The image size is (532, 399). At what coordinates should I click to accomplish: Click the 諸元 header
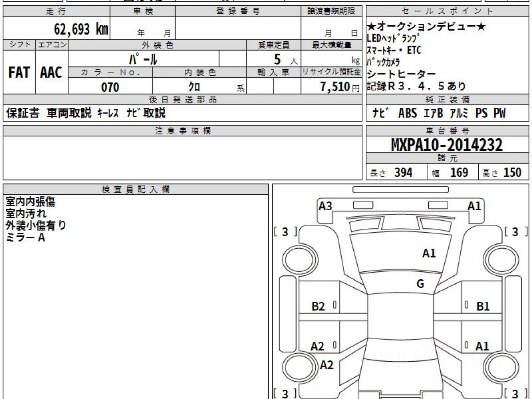[x=447, y=158]
